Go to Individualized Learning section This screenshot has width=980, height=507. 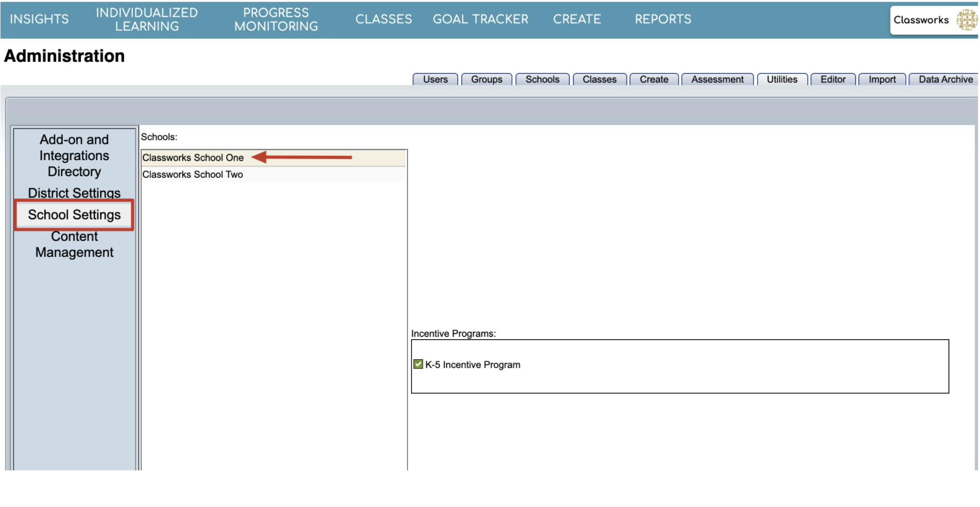[x=147, y=19]
